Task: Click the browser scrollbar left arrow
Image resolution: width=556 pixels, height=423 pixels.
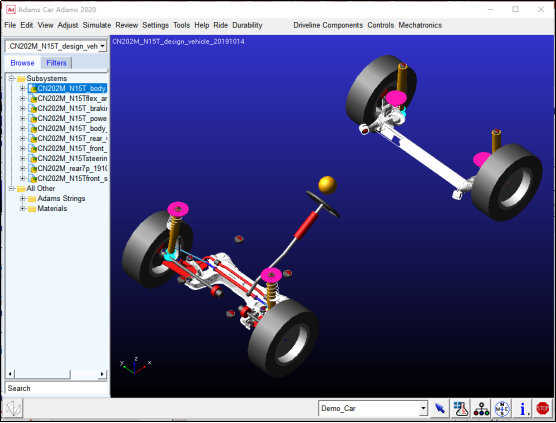Action: [x=10, y=374]
